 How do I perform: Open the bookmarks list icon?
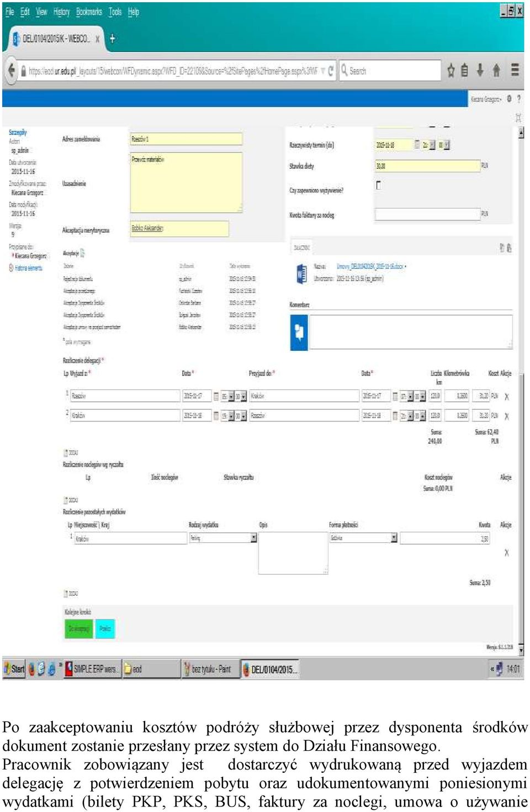click(x=464, y=71)
